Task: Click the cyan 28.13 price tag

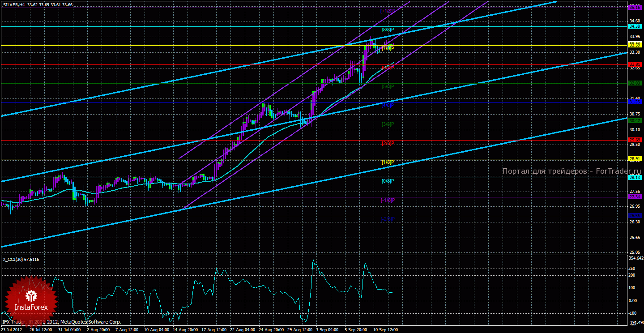Action: (x=634, y=178)
